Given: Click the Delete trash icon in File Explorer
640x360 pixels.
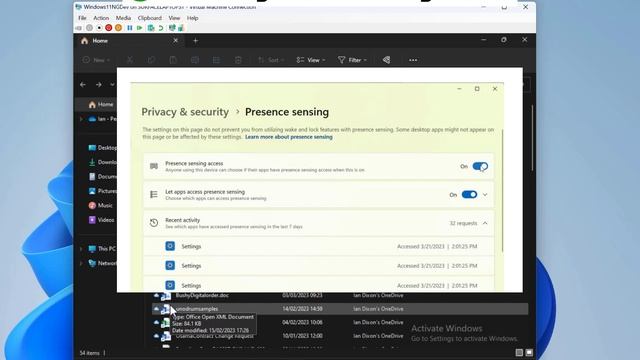Looking at the screenshot, I should [238, 60].
